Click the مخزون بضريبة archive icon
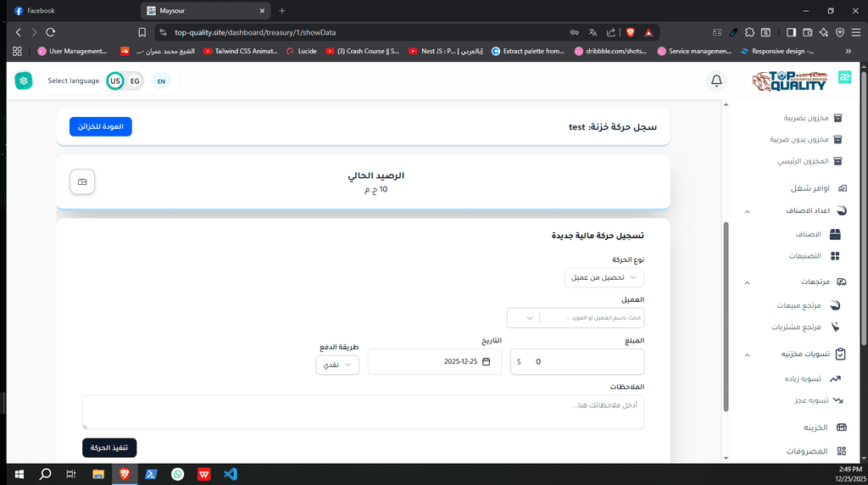This screenshot has width=868, height=485. tap(837, 118)
